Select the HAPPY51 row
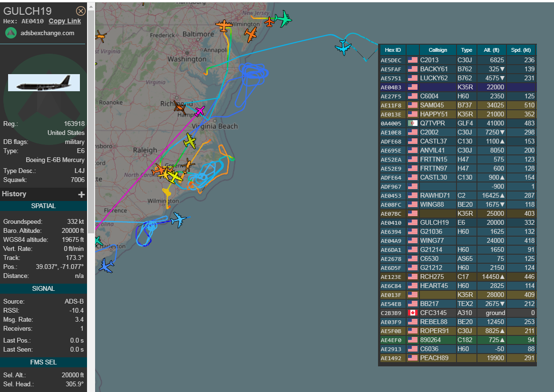 coord(457,115)
